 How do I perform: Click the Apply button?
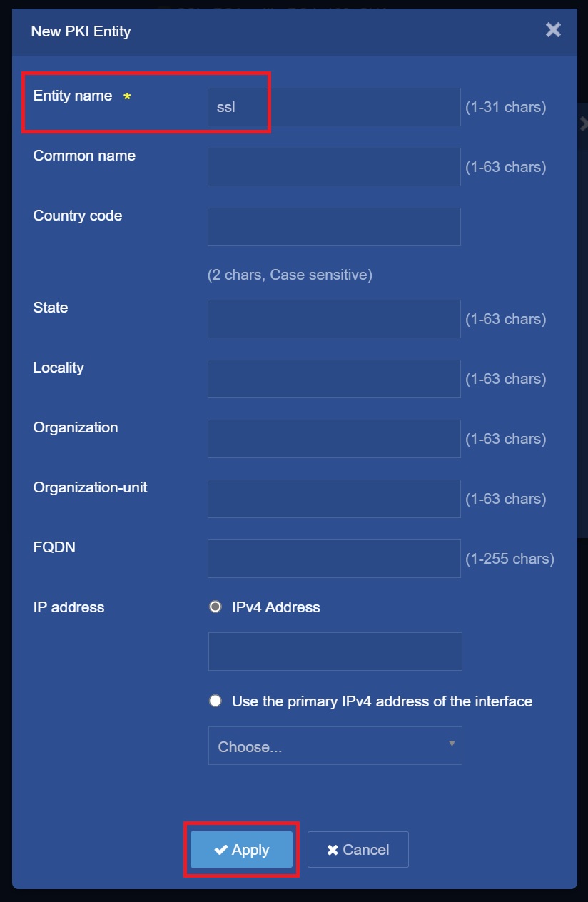pos(242,849)
